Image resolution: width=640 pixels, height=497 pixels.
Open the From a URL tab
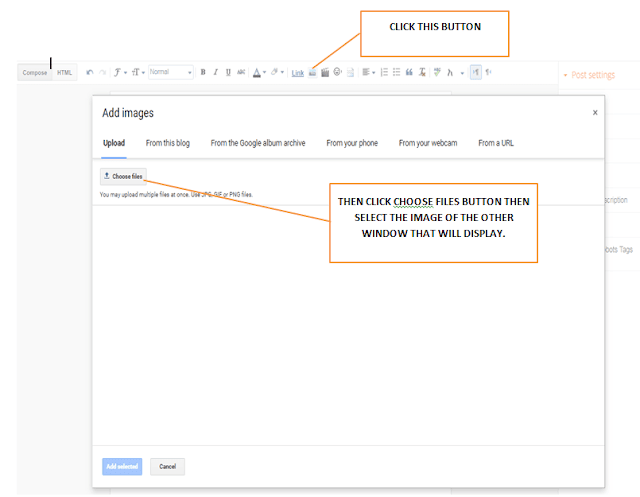[x=496, y=143]
